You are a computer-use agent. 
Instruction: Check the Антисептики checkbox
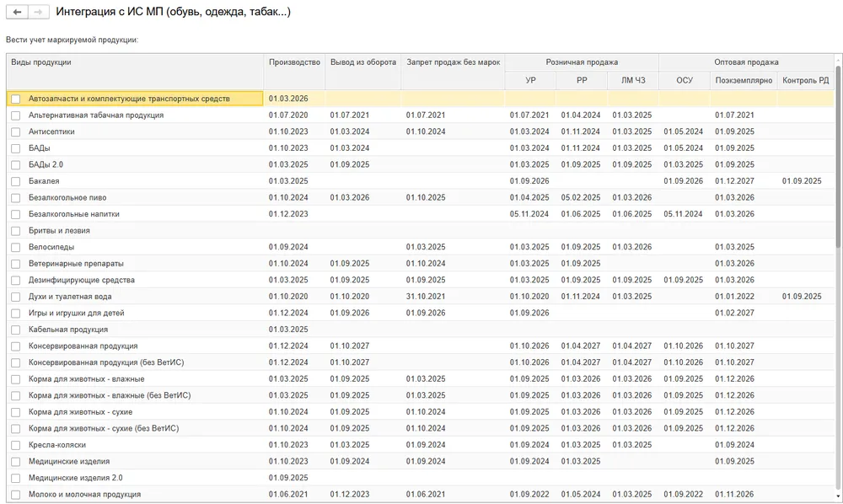[x=15, y=131]
